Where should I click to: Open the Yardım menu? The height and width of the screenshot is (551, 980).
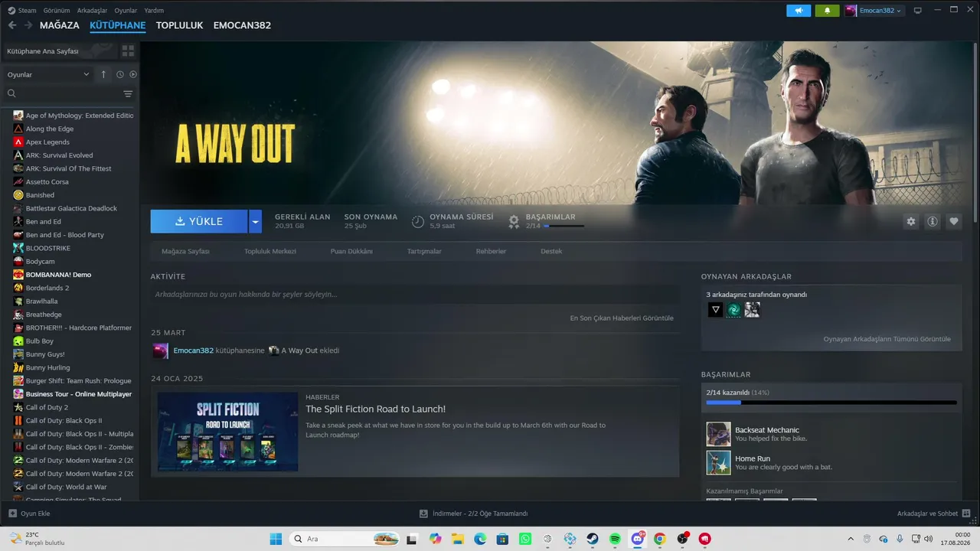[154, 11]
